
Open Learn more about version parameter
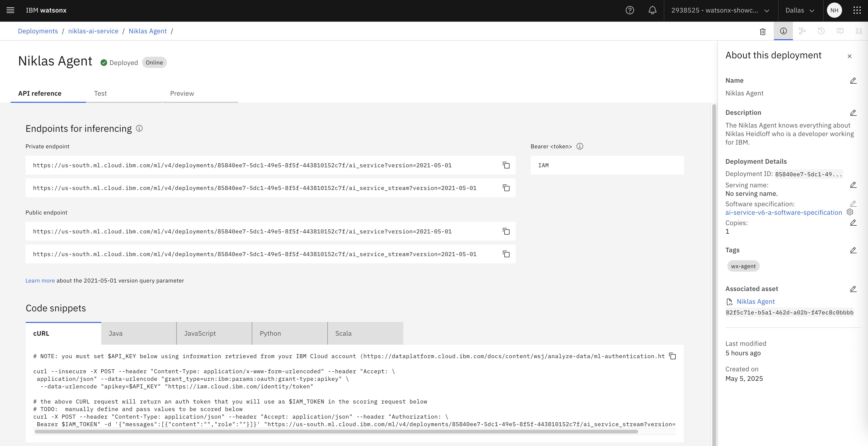[x=40, y=281]
